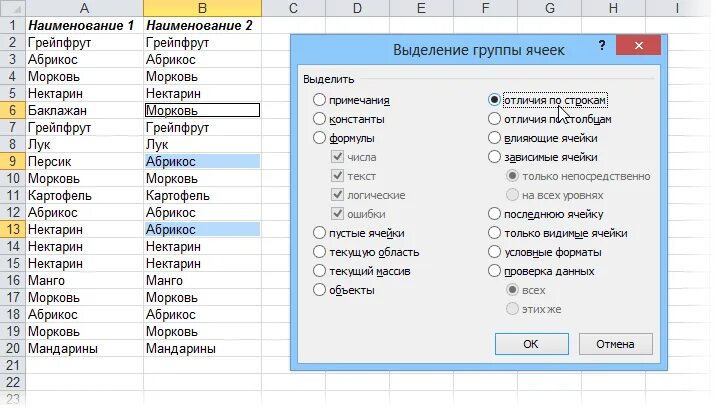Choose the 'константы' option
716x408 pixels.
(x=319, y=119)
